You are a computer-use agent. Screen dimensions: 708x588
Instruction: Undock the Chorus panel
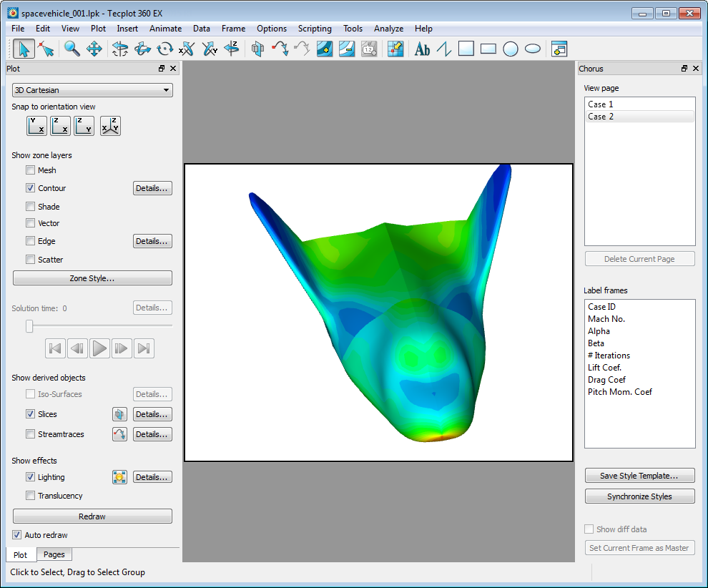coord(684,68)
